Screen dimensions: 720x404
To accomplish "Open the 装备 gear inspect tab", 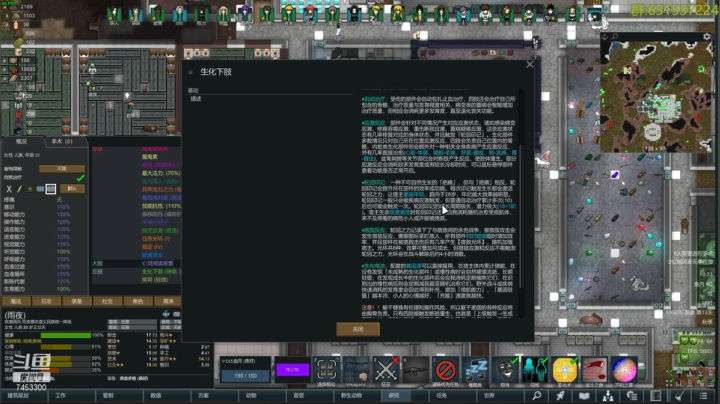I will 77,301.
